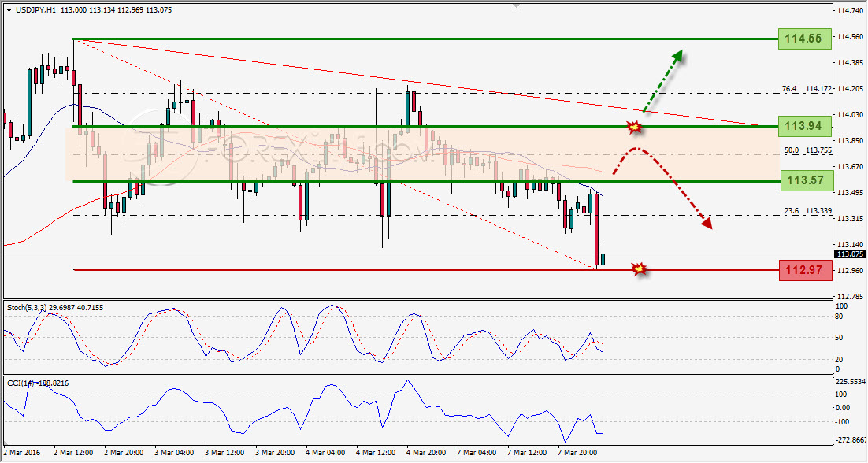Click the 112.960 value on the price scale
Screen dimensions: 868x463
coord(851,271)
